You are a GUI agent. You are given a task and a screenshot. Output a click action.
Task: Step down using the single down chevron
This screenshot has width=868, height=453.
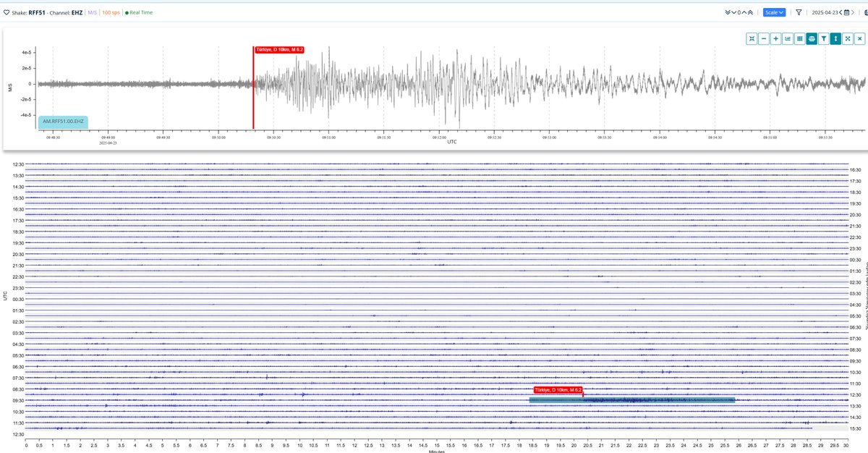click(734, 12)
